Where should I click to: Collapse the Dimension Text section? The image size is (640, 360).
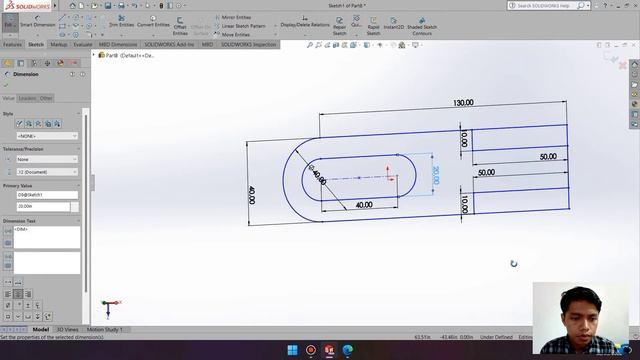(x=78, y=221)
